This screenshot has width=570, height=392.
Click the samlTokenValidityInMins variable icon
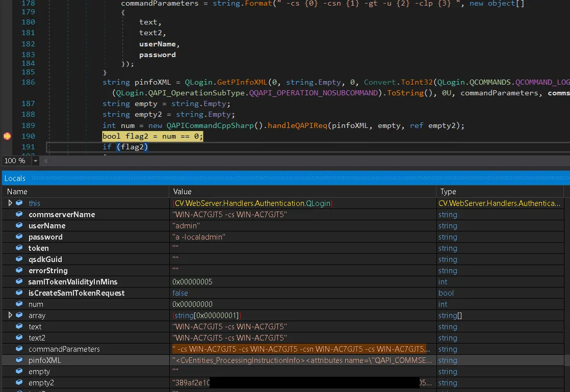point(19,282)
